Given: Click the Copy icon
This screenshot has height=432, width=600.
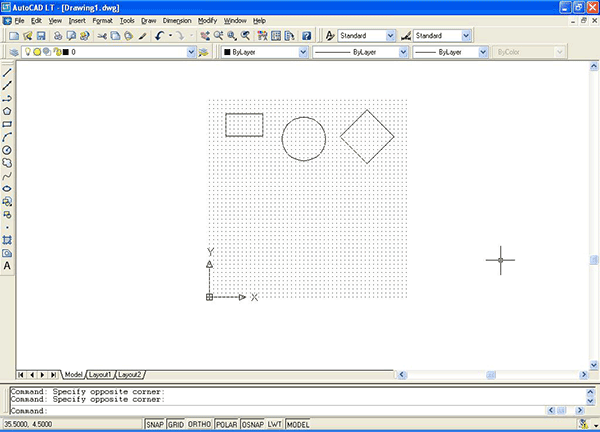Looking at the screenshot, I should click(115, 36).
